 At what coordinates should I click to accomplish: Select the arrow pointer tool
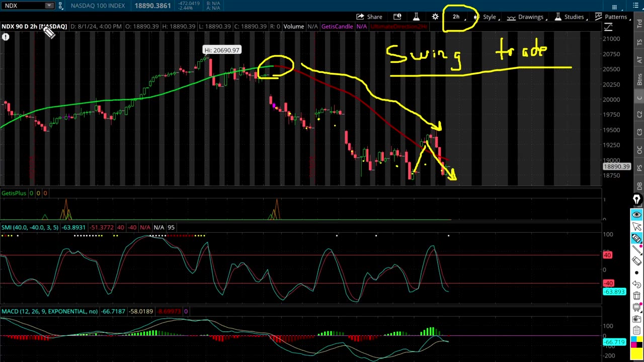point(636,226)
